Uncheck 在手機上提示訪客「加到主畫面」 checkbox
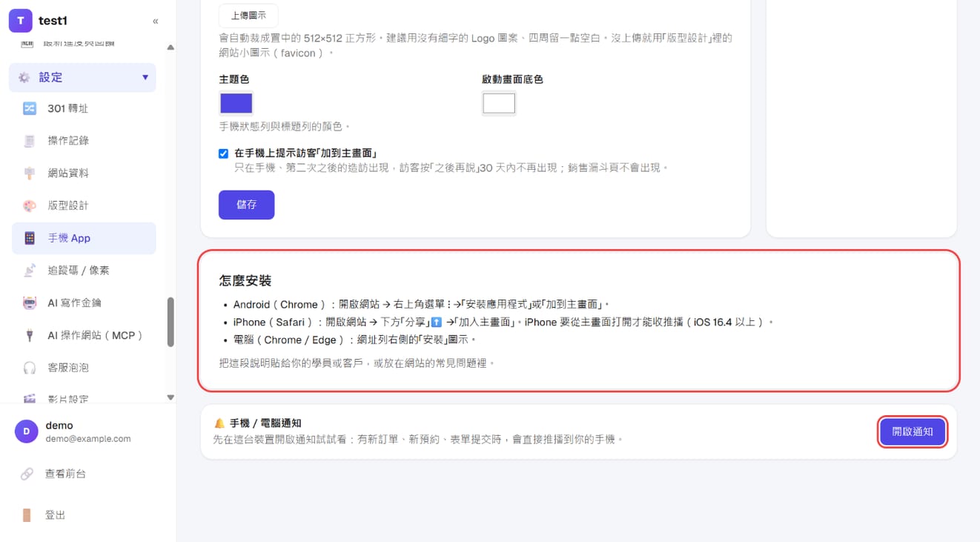Screen dimensions: 980x542 223,153
